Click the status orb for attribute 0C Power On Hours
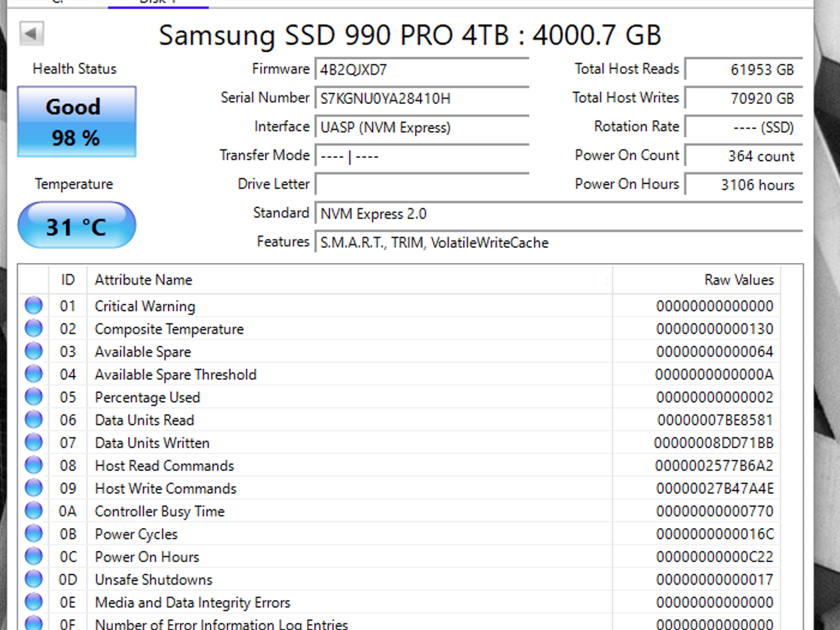The height and width of the screenshot is (630, 840). pos(34,557)
